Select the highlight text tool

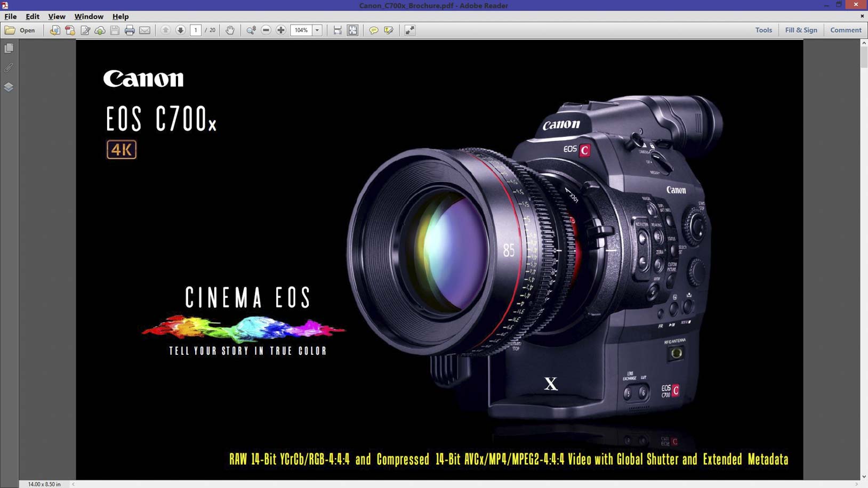coord(389,30)
